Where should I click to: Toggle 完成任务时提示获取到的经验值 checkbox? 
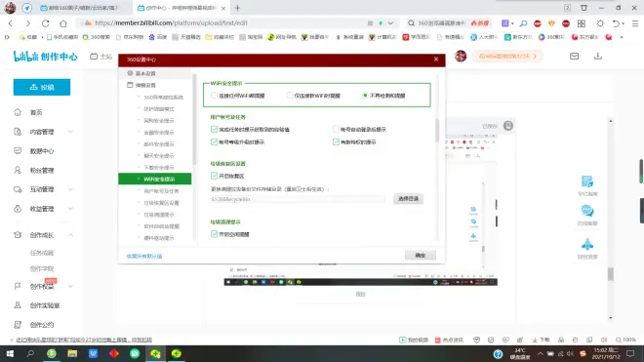[214, 129]
